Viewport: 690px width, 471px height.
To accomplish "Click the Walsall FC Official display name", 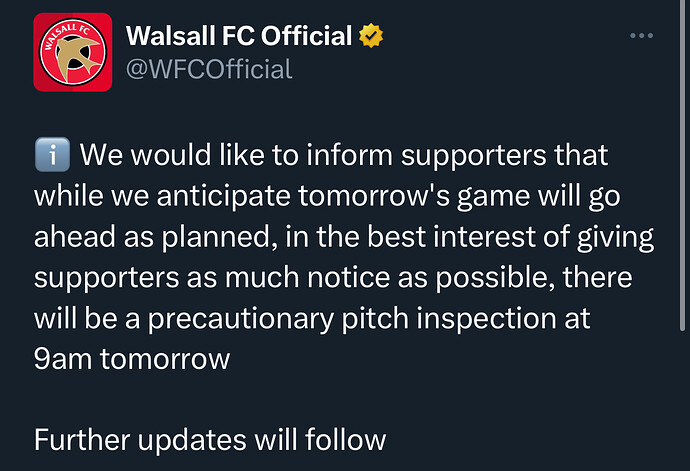I will pos(239,36).
